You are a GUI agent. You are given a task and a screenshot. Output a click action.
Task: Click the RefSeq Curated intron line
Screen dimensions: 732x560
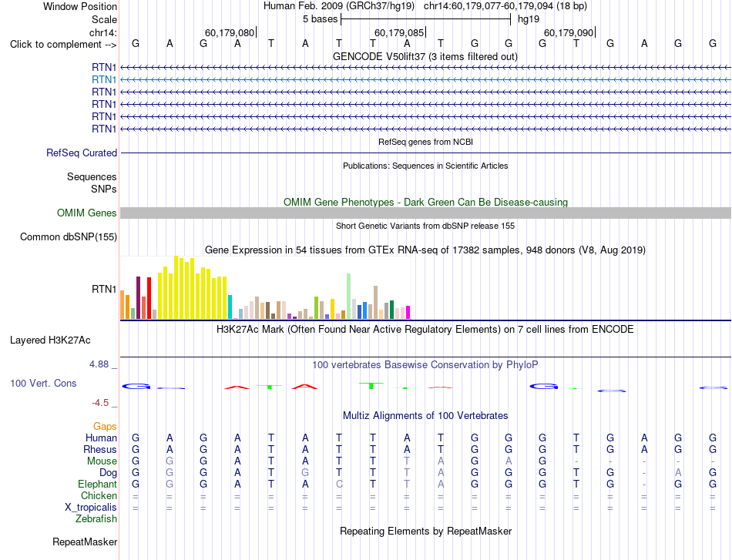pos(425,153)
